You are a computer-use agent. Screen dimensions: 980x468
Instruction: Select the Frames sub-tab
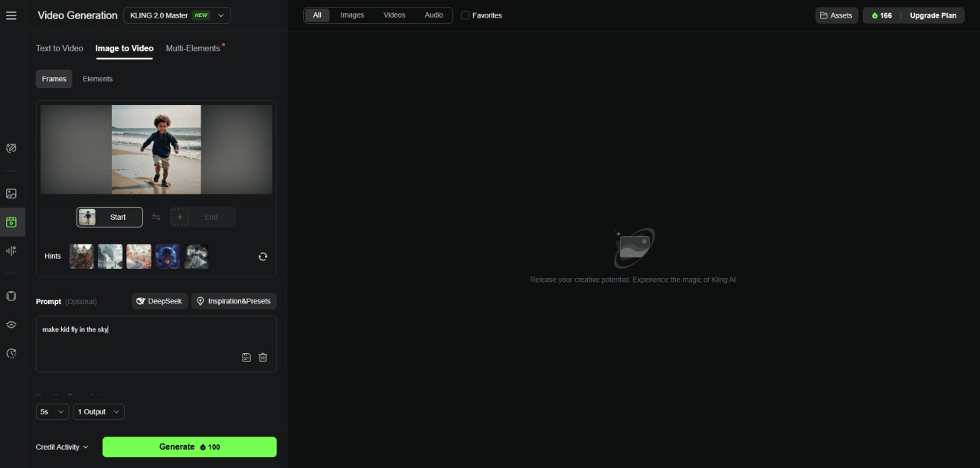(54, 79)
